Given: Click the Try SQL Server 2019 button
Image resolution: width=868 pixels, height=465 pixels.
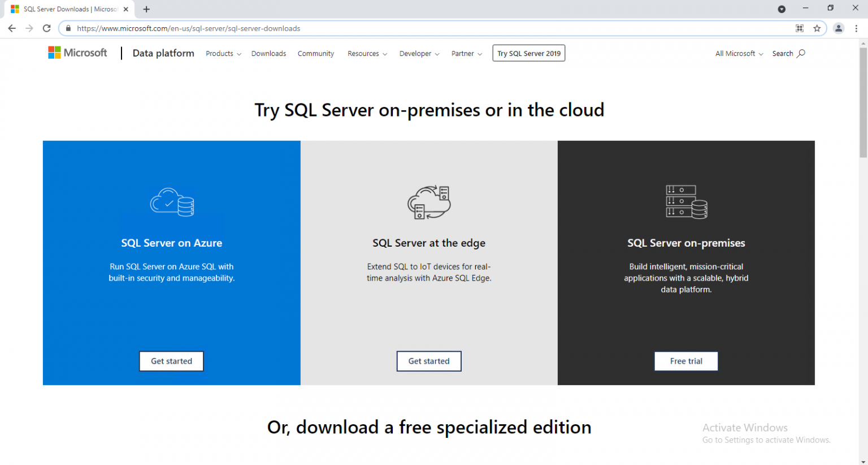Looking at the screenshot, I should (x=528, y=53).
